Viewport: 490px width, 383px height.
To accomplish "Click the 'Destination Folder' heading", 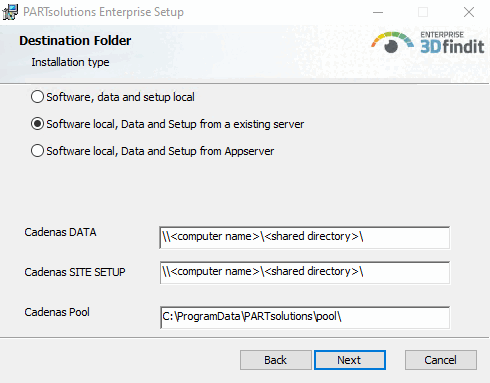I will [75, 41].
